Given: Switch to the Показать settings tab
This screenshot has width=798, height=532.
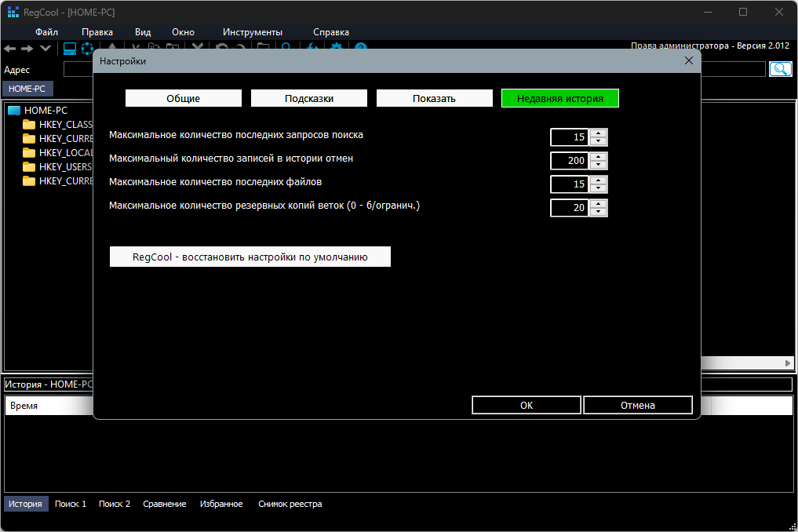Looking at the screenshot, I should coord(434,98).
